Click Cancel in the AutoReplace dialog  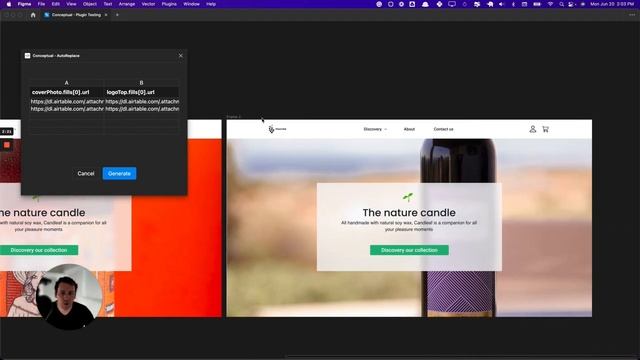[x=86, y=173]
